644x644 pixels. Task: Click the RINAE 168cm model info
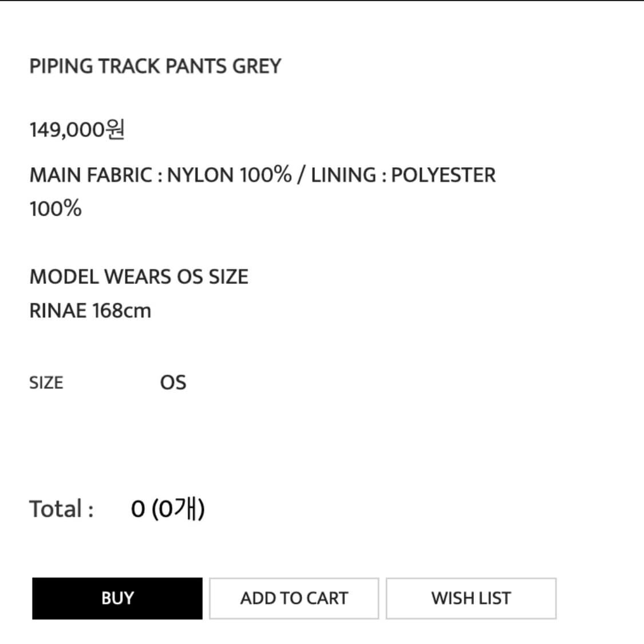[90, 310]
